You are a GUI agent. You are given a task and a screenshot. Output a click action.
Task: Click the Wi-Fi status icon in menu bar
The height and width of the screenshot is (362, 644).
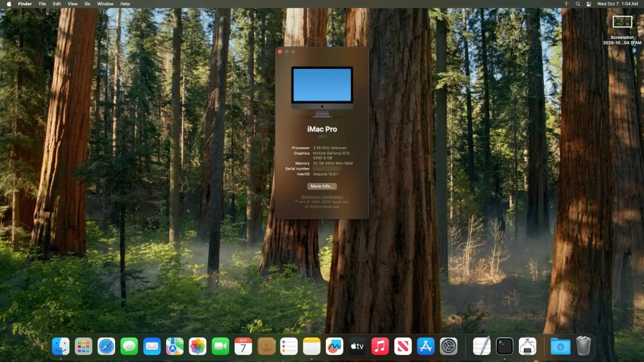566,4
